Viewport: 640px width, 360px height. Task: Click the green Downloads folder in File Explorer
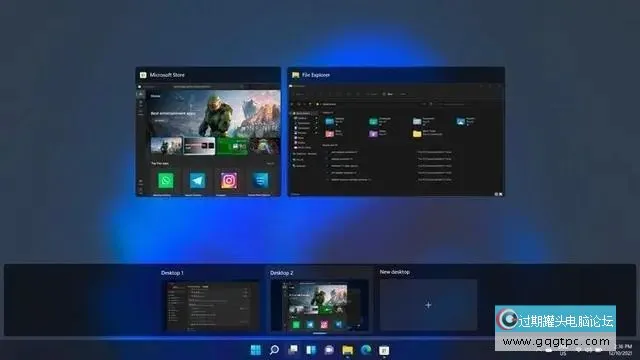[373, 121]
